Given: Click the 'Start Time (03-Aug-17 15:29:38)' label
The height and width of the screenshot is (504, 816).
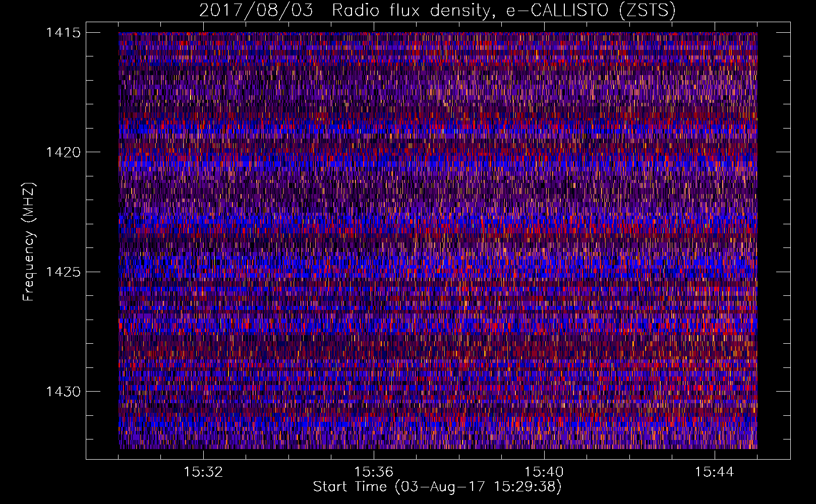Looking at the screenshot, I should (437, 487).
